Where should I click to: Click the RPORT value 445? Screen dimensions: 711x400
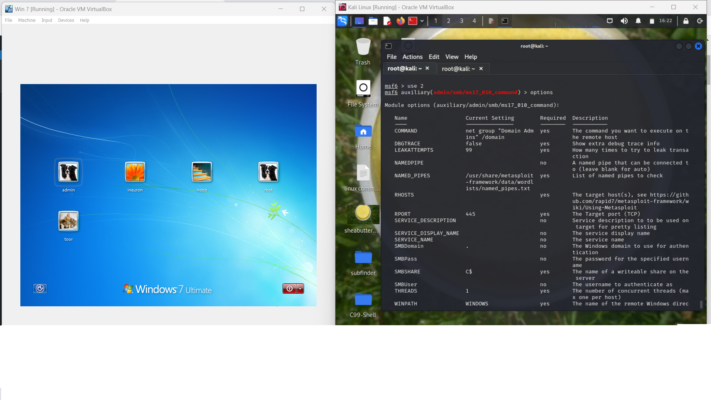[470, 214]
